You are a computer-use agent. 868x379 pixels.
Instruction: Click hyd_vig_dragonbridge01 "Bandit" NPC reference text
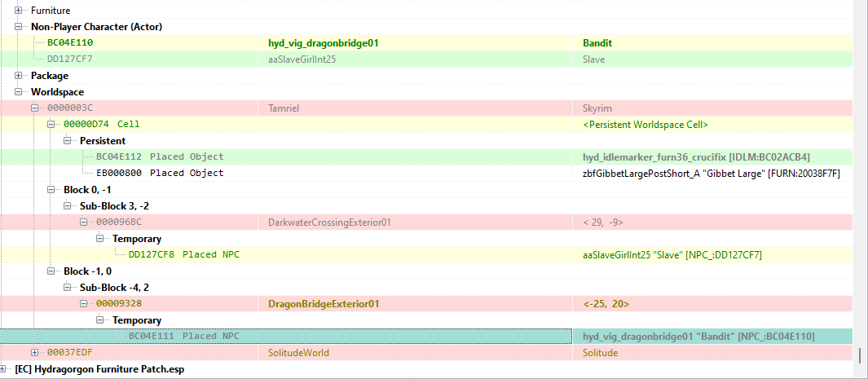[x=698, y=336]
